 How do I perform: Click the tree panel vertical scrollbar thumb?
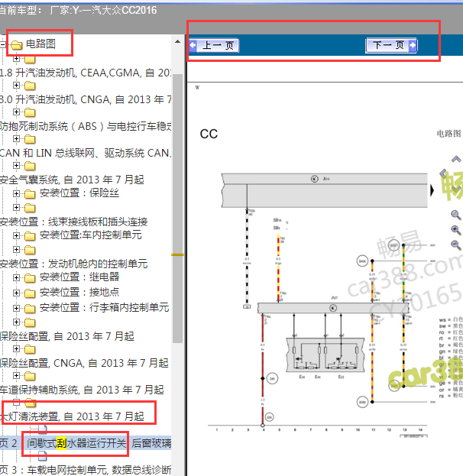coord(177,209)
